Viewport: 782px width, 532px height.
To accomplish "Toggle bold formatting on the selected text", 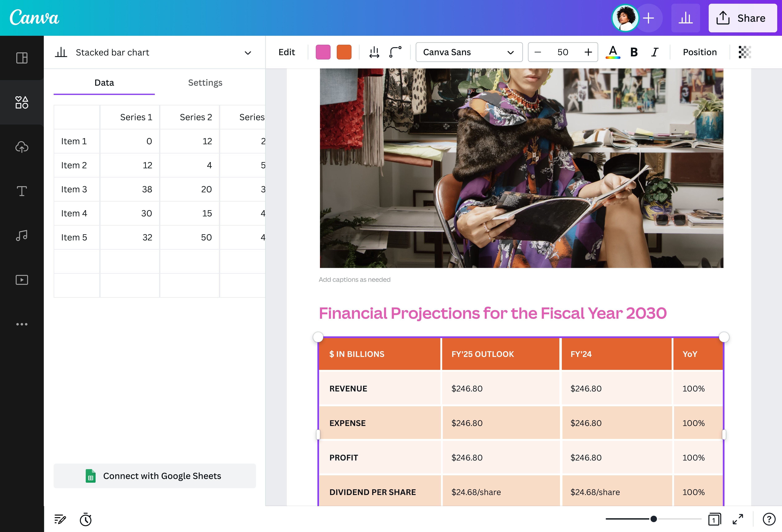I will pos(634,52).
